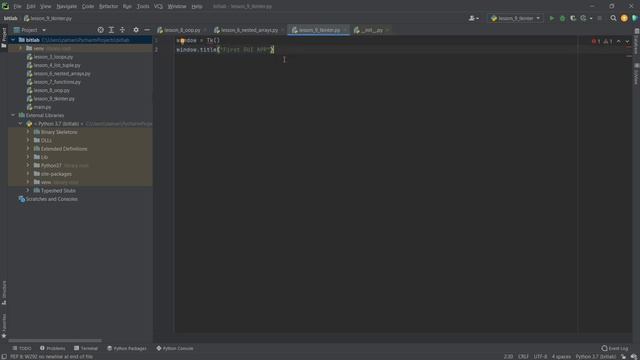Click the PyCharm logo in the title bar
Image resolution: width=640 pixels, height=360 pixels.
5,6
